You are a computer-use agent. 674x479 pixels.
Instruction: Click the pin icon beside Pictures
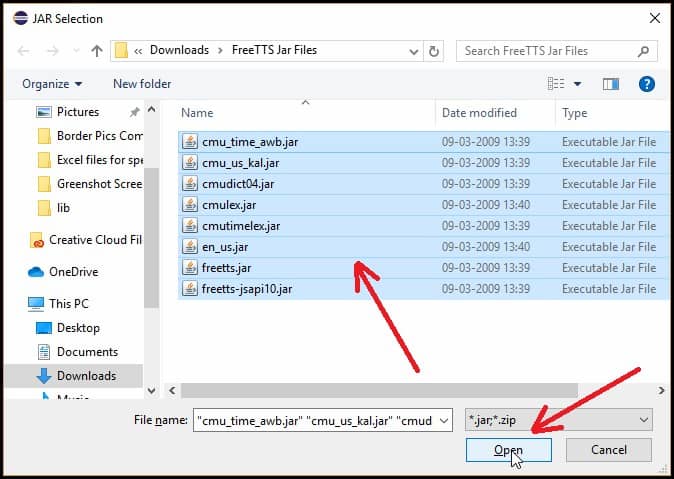tap(135, 112)
